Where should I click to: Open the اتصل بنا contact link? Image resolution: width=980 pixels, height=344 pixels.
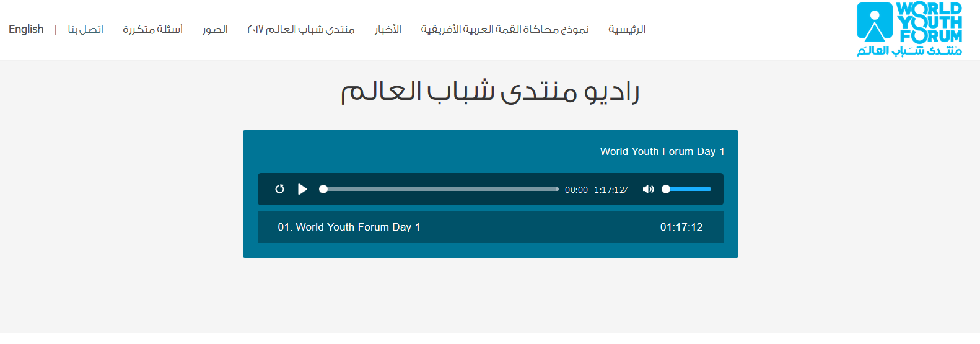85,29
